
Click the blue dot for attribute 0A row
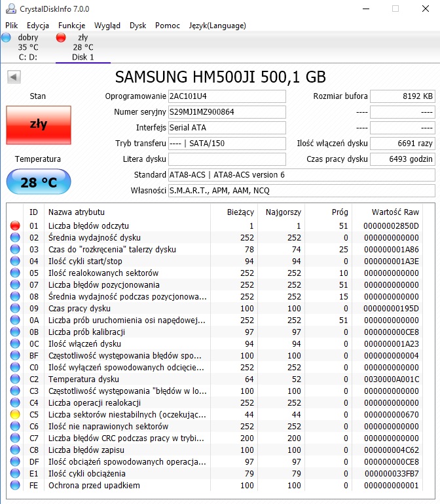click(15, 320)
